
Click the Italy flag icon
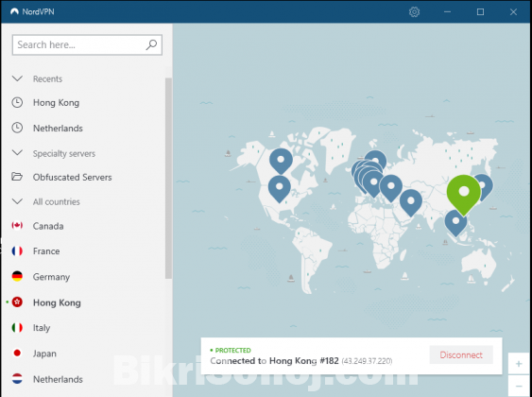pos(17,327)
